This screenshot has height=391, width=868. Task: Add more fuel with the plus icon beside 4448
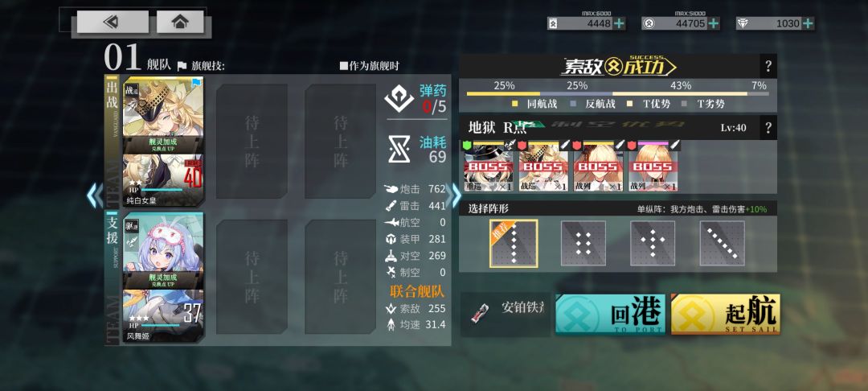point(619,23)
